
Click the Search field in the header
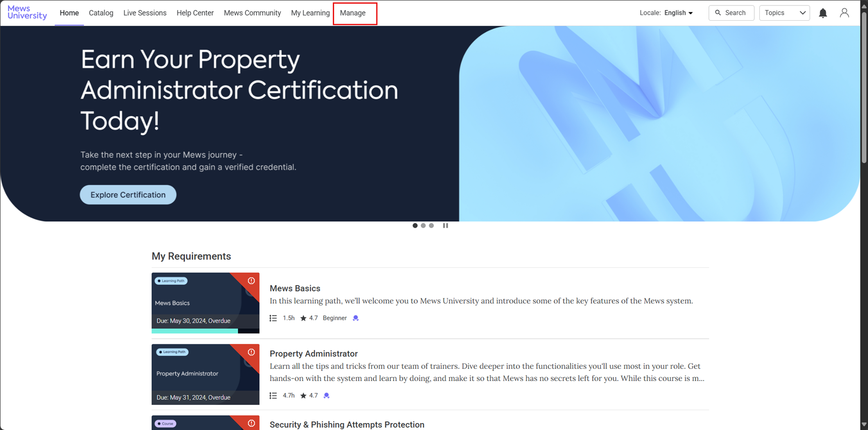(x=731, y=13)
